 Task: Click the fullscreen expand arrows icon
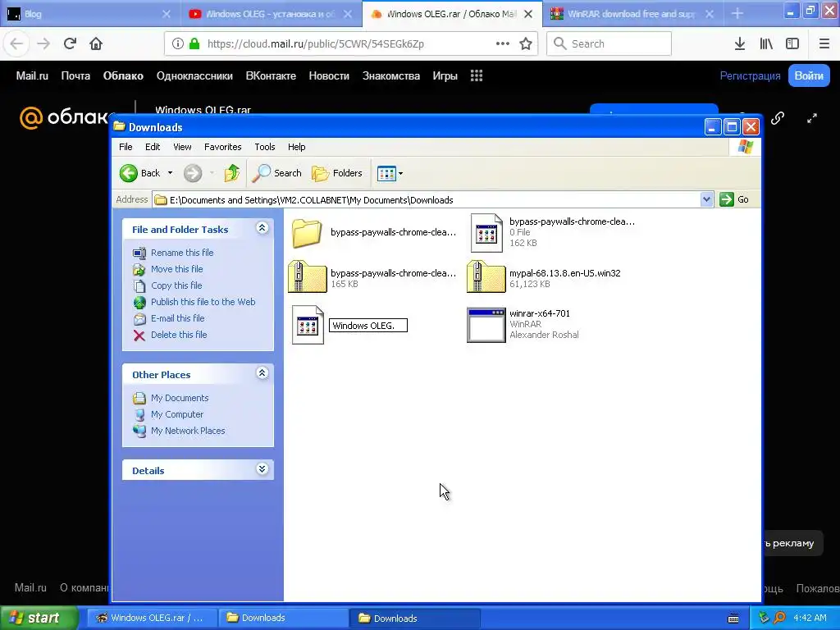[x=812, y=118]
